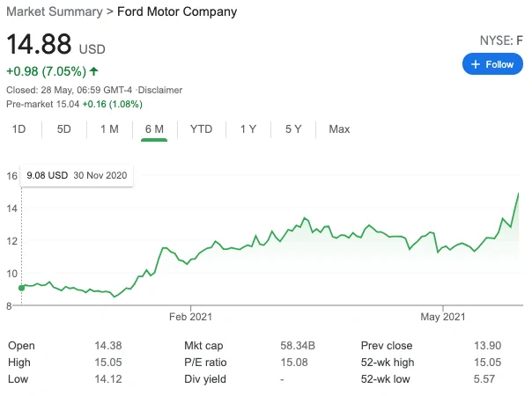Click the 52-wk low value 5.57
This screenshot has height=396, width=532.
484,378
